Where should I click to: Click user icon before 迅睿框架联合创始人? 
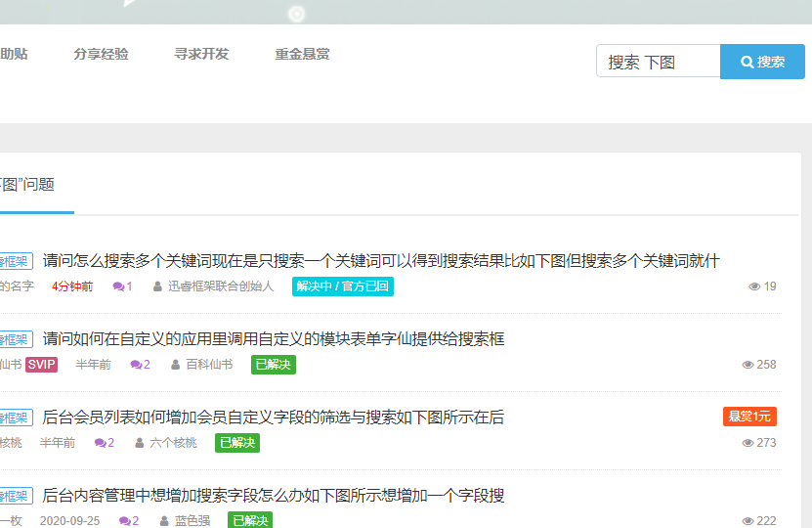pyautogui.click(x=157, y=286)
